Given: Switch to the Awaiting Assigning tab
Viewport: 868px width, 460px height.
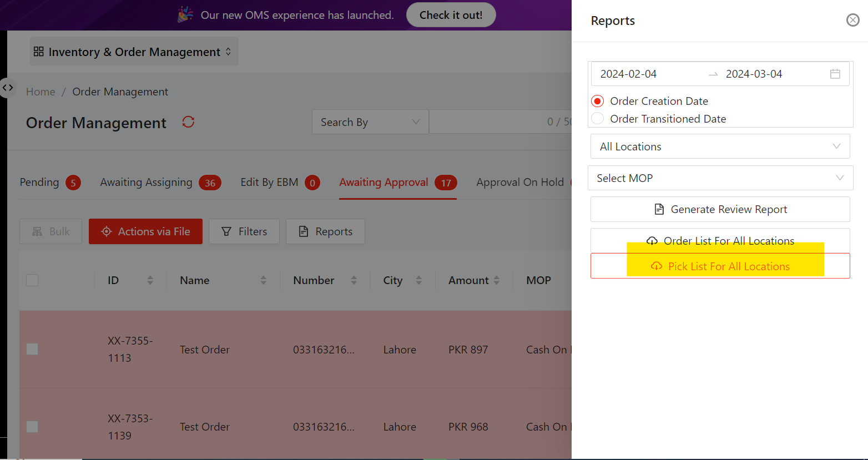Looking at the screenshot, I should [x=146, y=183].
